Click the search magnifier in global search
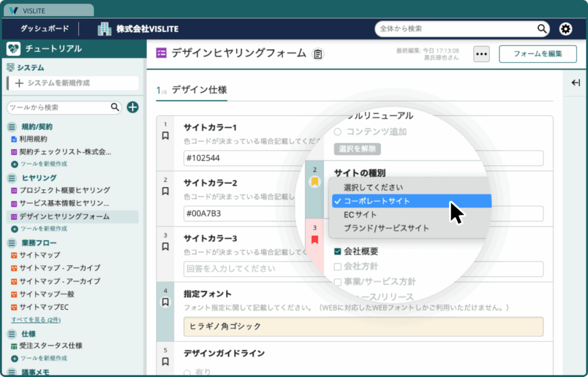This screenshot has height=377, width=588. pos(541,29)
